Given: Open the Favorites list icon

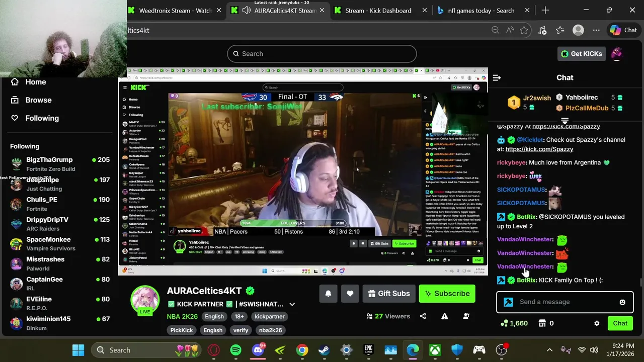Looking at the screenshot, I should tap(560, 30).
